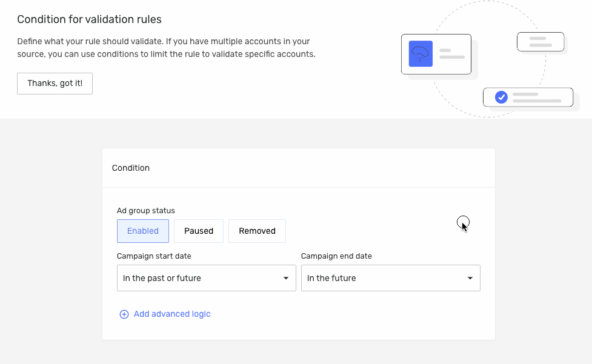Click the small grey lines card top right
This screenshot has width=592, height=364.
[x=540, y=41]
